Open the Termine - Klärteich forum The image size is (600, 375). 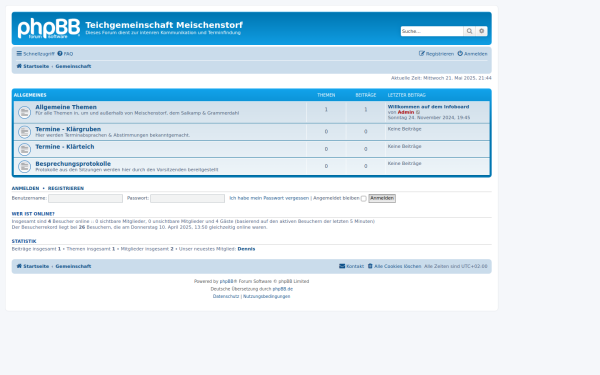(65, 147)
